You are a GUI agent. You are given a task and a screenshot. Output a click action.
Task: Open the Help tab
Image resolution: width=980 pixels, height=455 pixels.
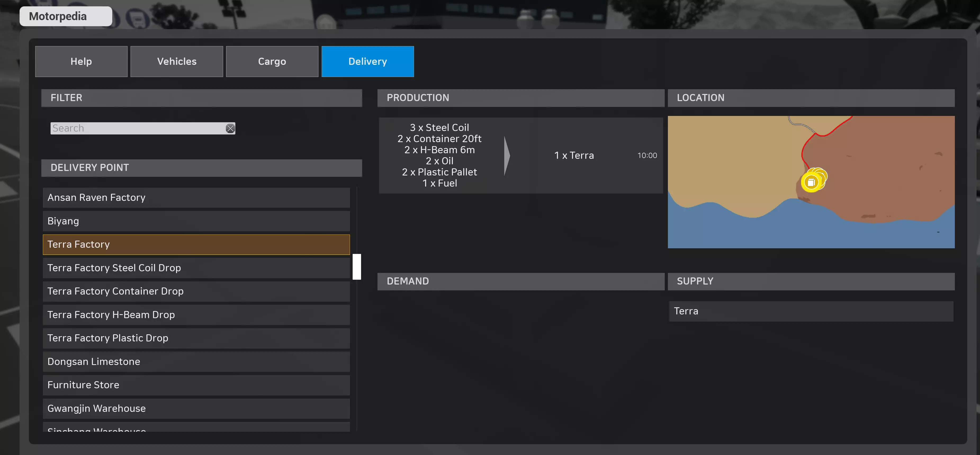(81, 62)
